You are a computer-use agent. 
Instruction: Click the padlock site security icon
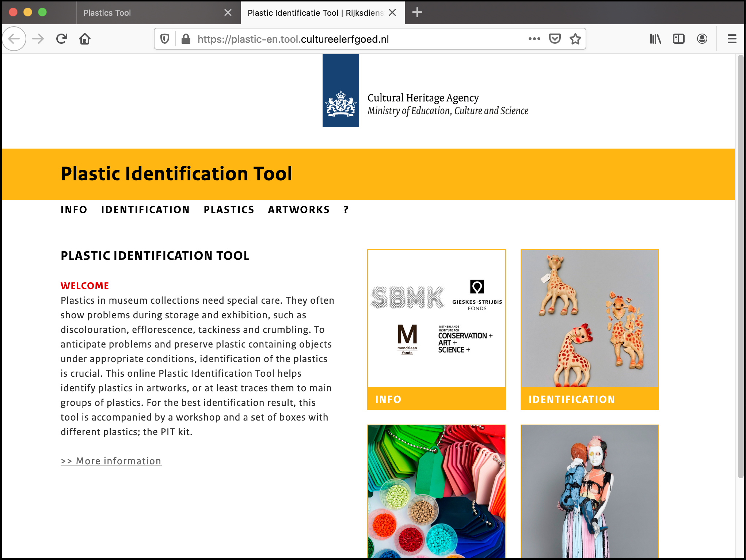tap(186, 39)
